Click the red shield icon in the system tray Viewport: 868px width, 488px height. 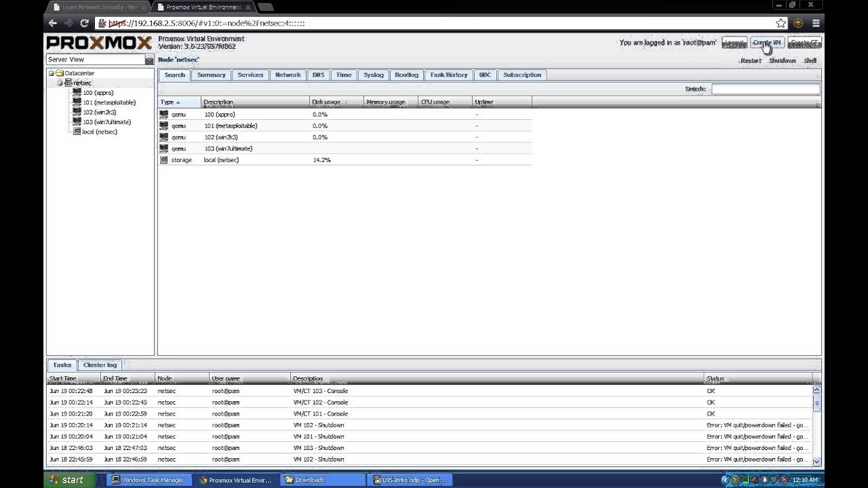pyautogui.click(x=784, y=480)
